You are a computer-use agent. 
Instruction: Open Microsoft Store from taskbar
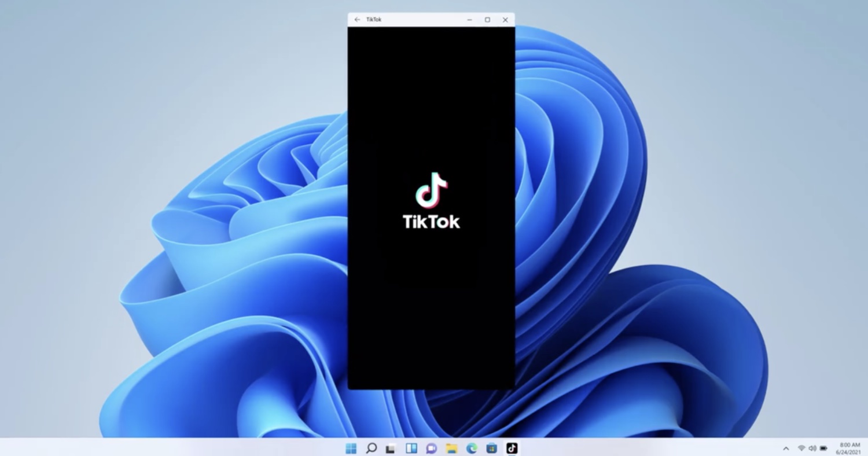coord(492,448)
